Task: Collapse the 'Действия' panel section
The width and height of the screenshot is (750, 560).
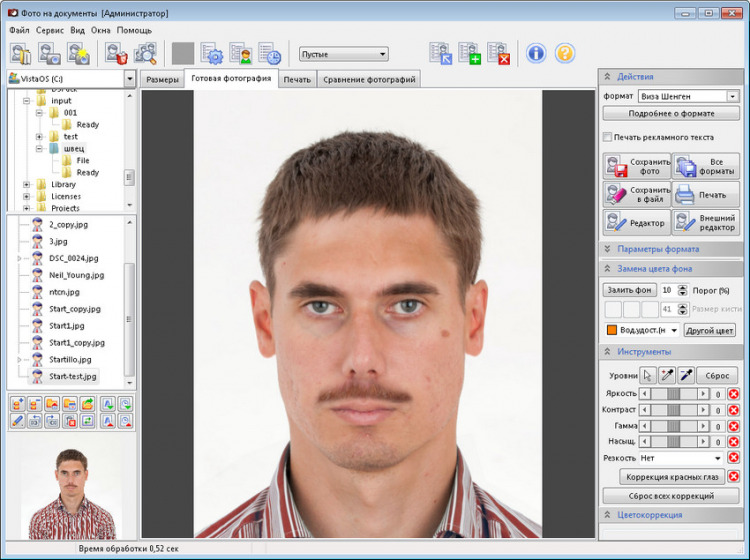Action: [608, 76]
